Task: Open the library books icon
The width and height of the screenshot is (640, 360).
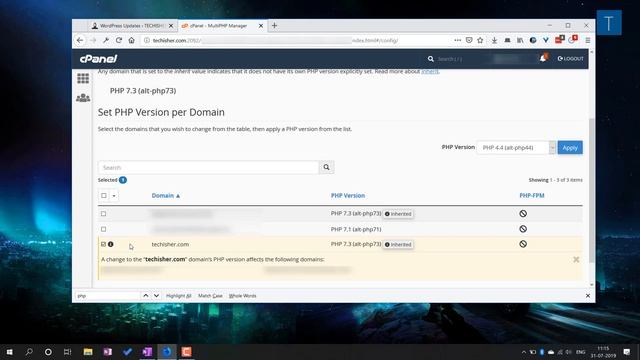Action: [x=520, y=40]
